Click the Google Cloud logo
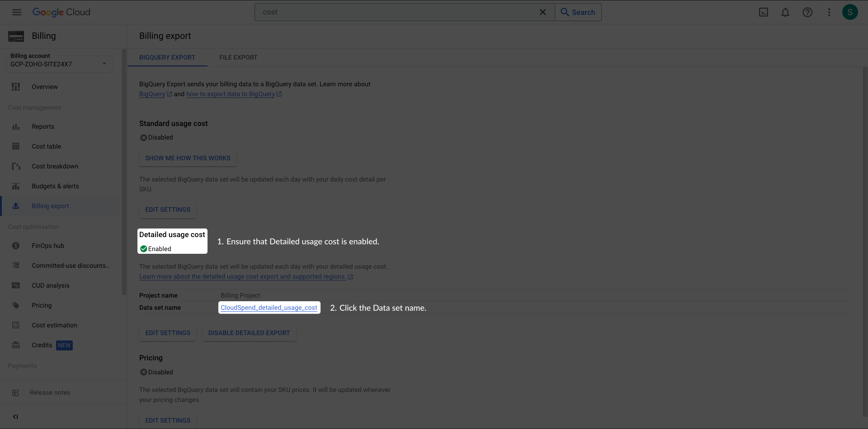Image resolution: width=868 pixels, height=429 pixels. (x=61, y=12)
